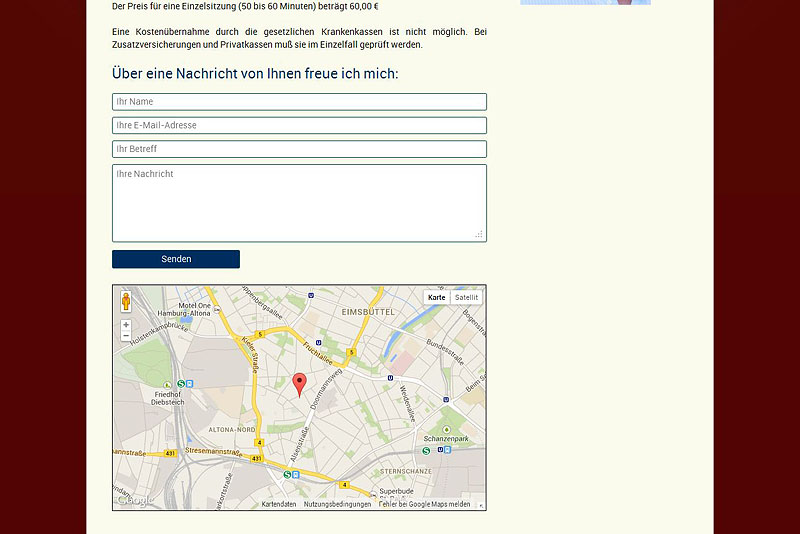Zoom in the map with the plus button
Image resolution: width=800 pixels, height=534 pixels.
click(x=126, y=325)
